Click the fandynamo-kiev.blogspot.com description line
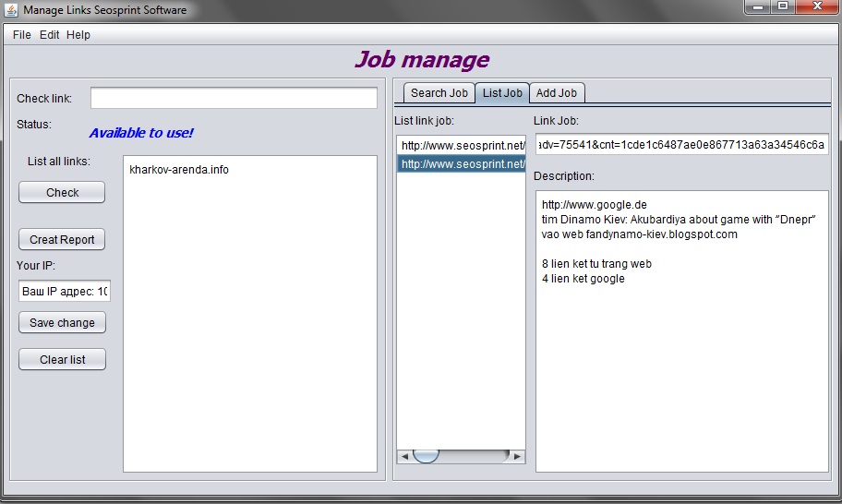 640,234
